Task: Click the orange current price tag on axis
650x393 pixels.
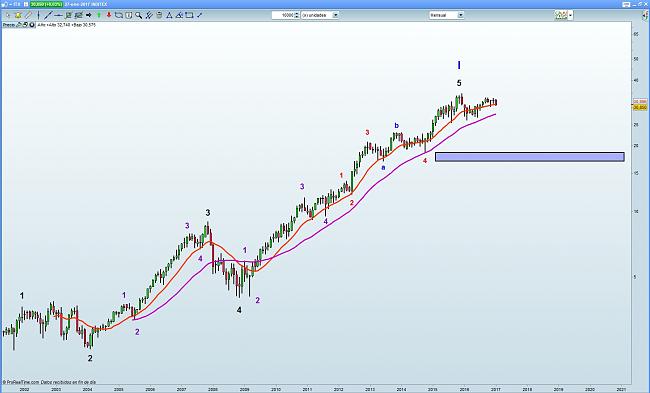Action: (640, 107)
